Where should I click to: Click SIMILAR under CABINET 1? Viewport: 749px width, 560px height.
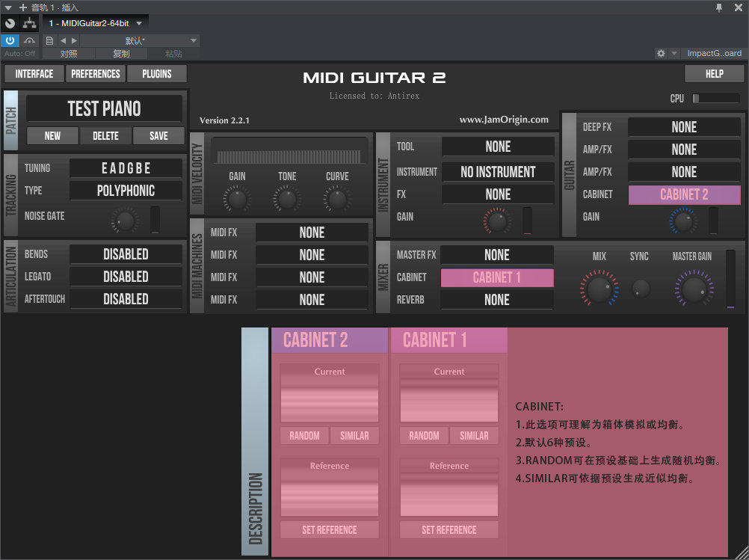(x=474, y=436)
